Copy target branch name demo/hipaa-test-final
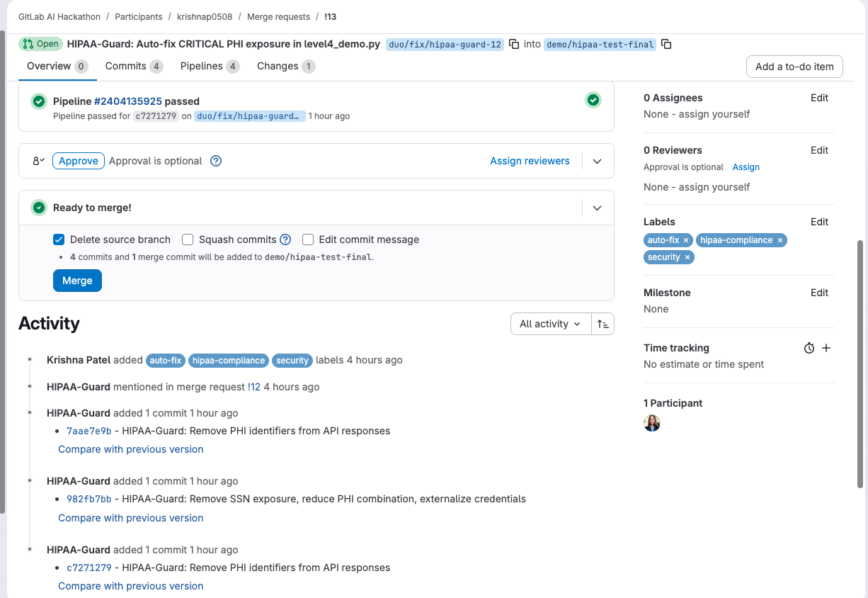The image size is (868, 598). pos(666,44)
